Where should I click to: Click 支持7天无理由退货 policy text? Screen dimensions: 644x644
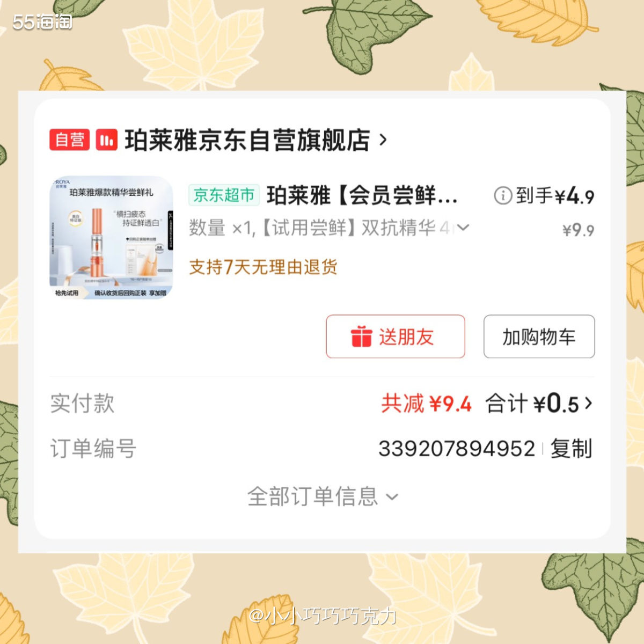pos(263,267)
